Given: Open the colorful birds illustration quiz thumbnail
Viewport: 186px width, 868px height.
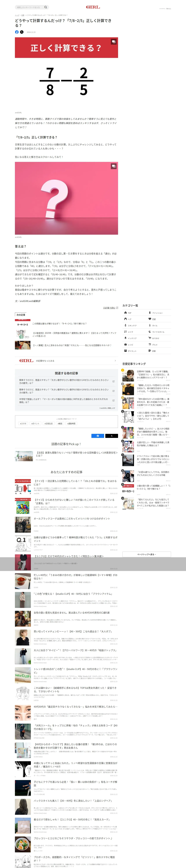Looking at the screenshot, I should 23,506.
